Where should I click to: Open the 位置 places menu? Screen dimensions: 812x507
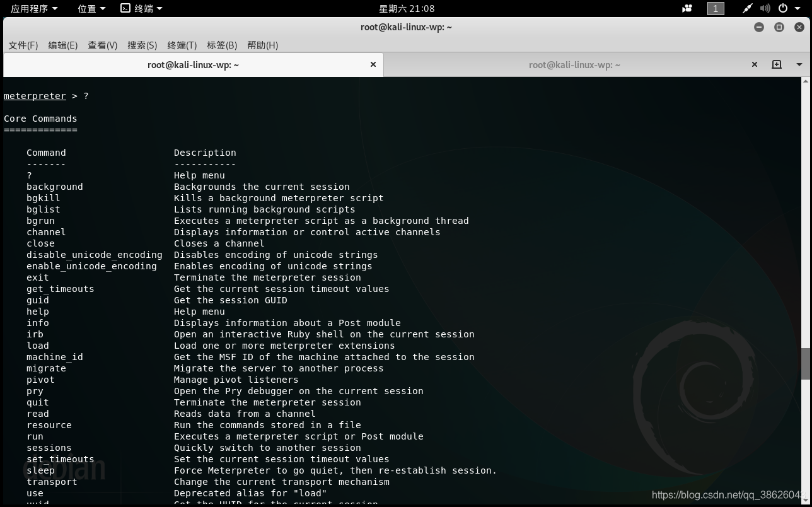pyautogui.click(x=91, y=8)
